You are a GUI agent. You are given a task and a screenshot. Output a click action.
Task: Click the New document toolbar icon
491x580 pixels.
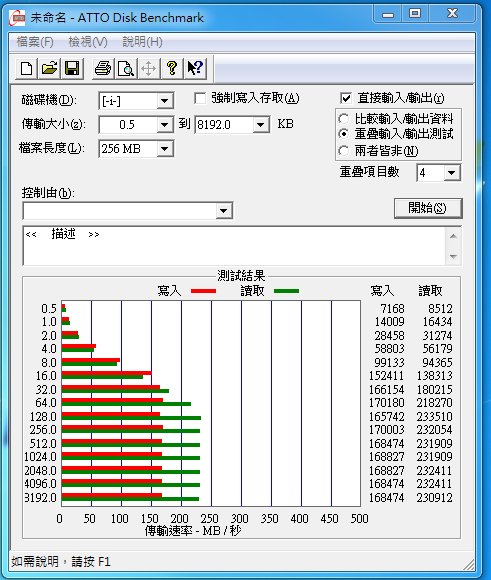[27, 68]
